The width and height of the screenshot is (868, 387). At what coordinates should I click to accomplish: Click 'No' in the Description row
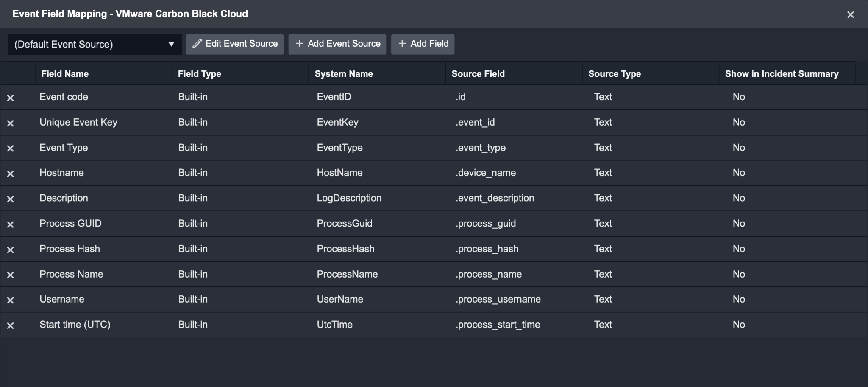(x=739, y=198)
